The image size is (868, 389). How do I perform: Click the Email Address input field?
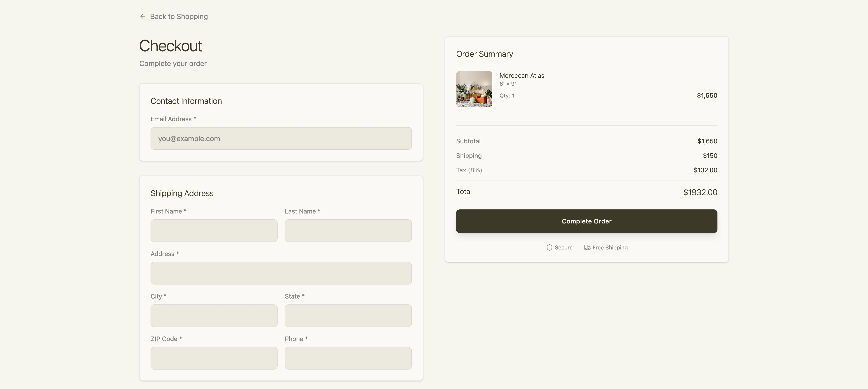(x=281, y=138)
